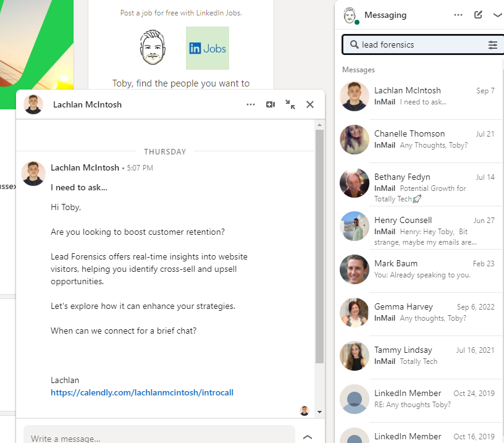Viewport: 504px width, 443px height.
Task: Click the lead forensics search field
Action: click(424, 44)
